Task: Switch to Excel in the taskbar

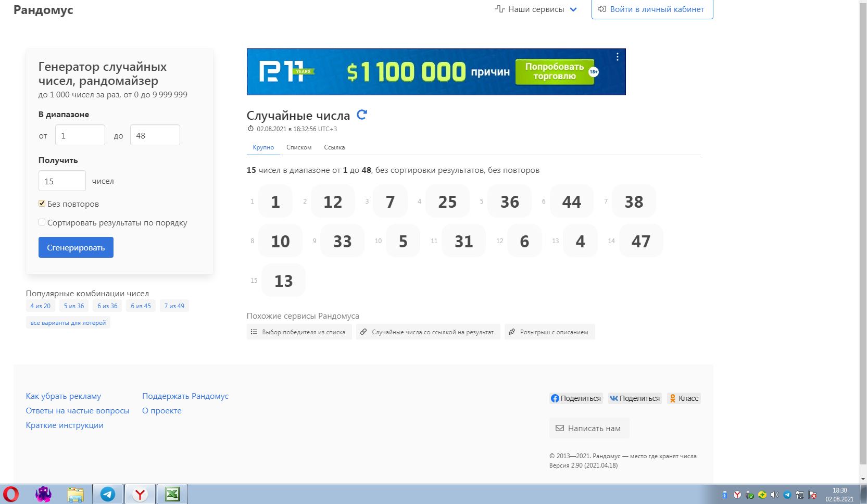Action: pyautogui.click(x=172, y=494)
